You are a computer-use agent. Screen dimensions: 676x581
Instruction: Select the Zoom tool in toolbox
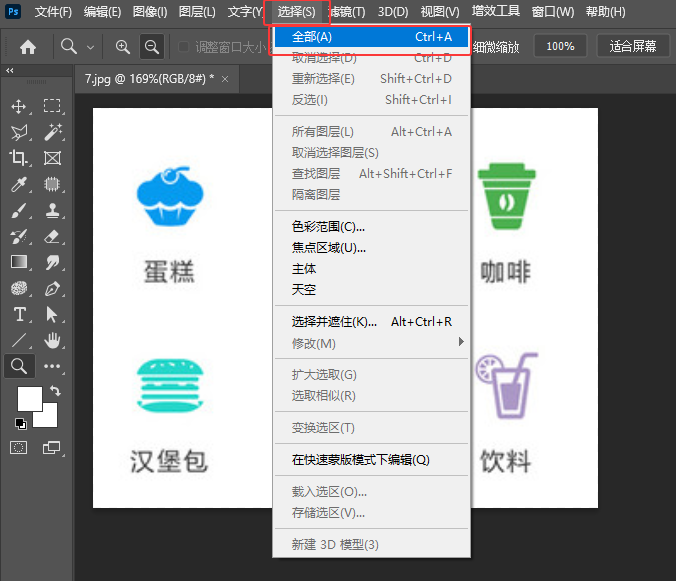(x=19, y=366)
